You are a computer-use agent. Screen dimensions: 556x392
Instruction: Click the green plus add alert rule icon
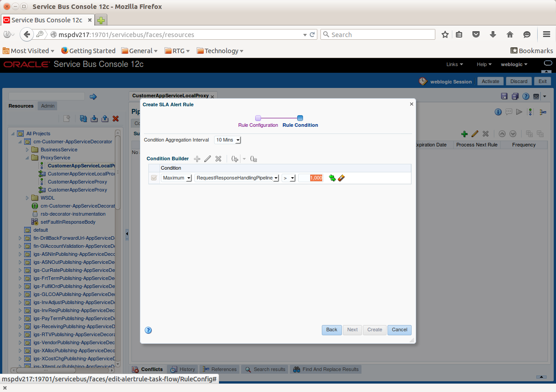tap(464, 133)
